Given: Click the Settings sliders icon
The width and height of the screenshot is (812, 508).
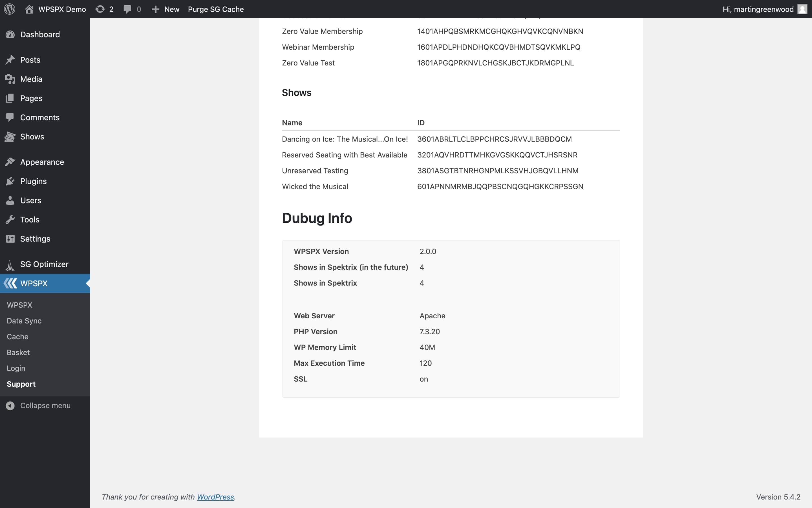Looking at the screenshot, I should coord(10,238).
